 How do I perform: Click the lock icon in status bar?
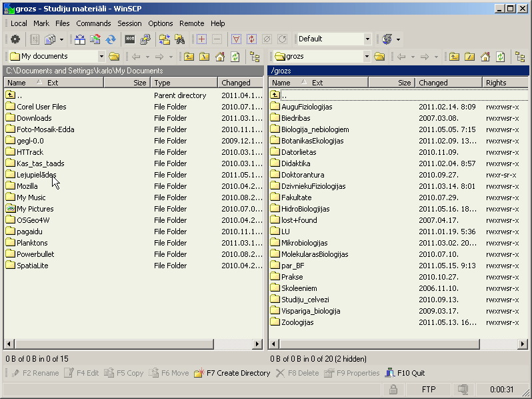393,389
